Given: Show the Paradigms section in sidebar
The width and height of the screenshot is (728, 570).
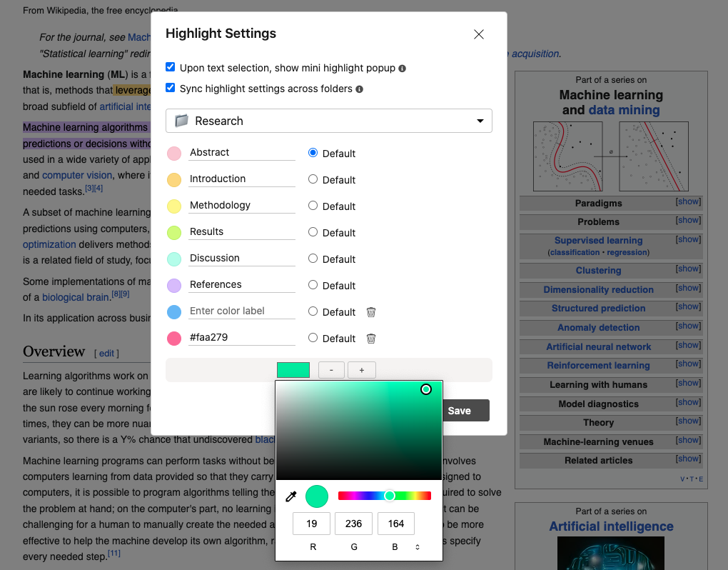Looking at the screenshot, I should tap(688, 201).
